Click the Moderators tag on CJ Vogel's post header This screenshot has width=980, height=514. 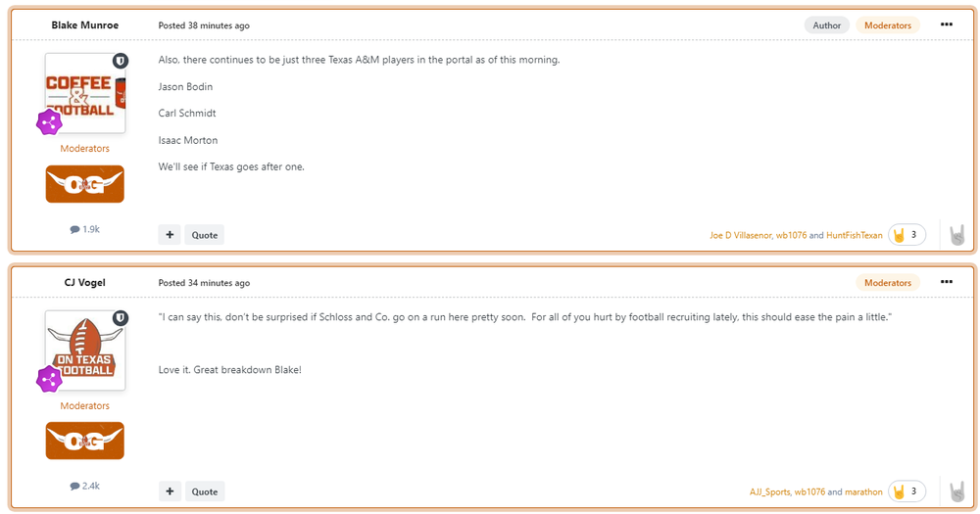888,283
